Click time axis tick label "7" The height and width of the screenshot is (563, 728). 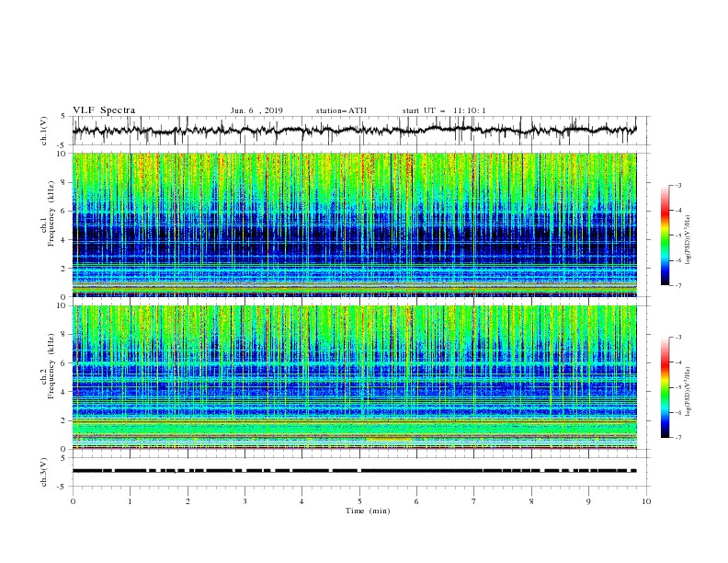[474, 501]
